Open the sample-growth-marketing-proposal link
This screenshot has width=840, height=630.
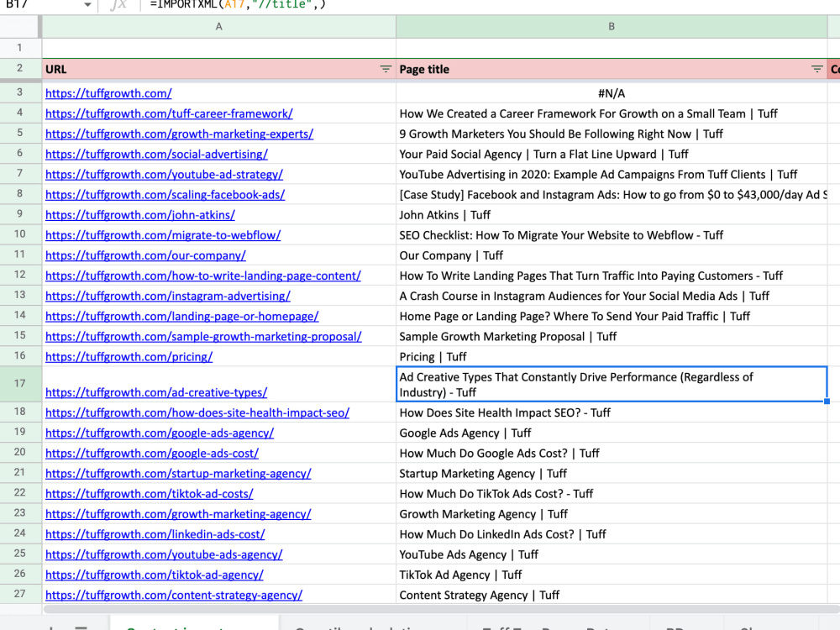pyautogui.click(x=203, y=337)
